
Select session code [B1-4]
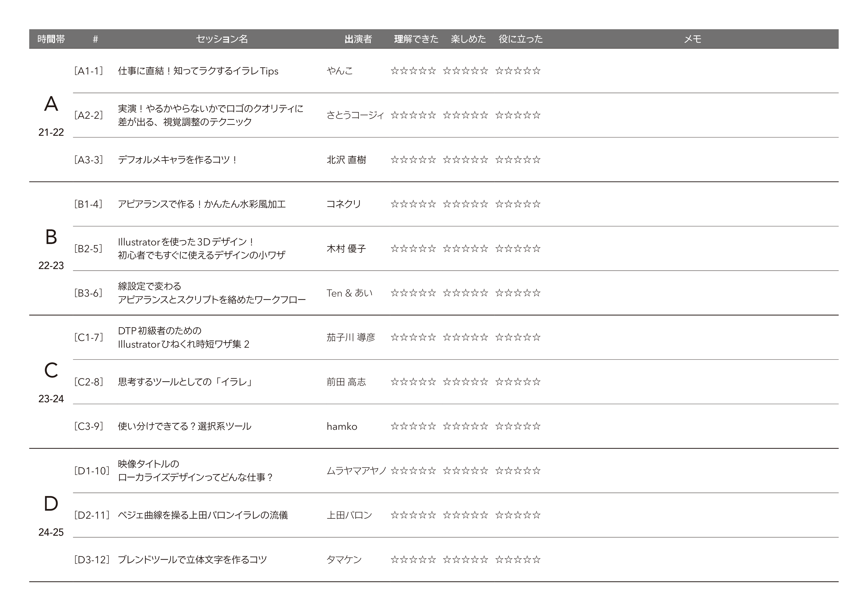click(x=88, y=204)
